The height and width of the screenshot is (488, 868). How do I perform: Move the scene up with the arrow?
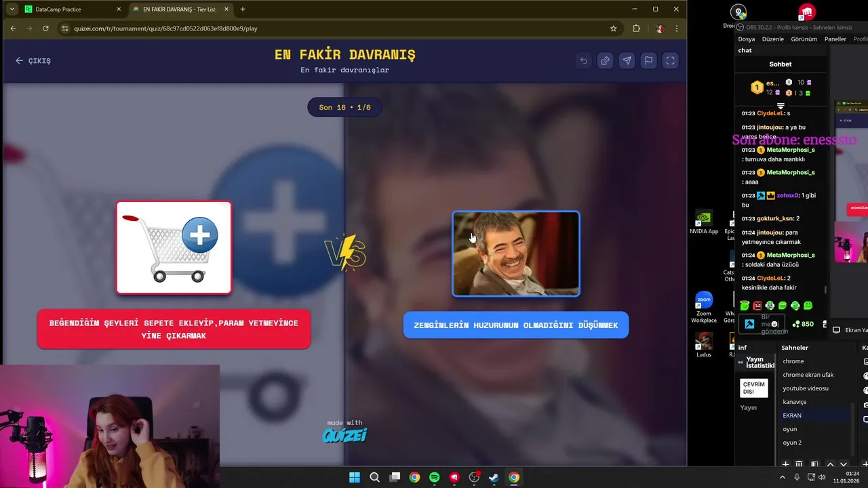click(x=830, y=464)
